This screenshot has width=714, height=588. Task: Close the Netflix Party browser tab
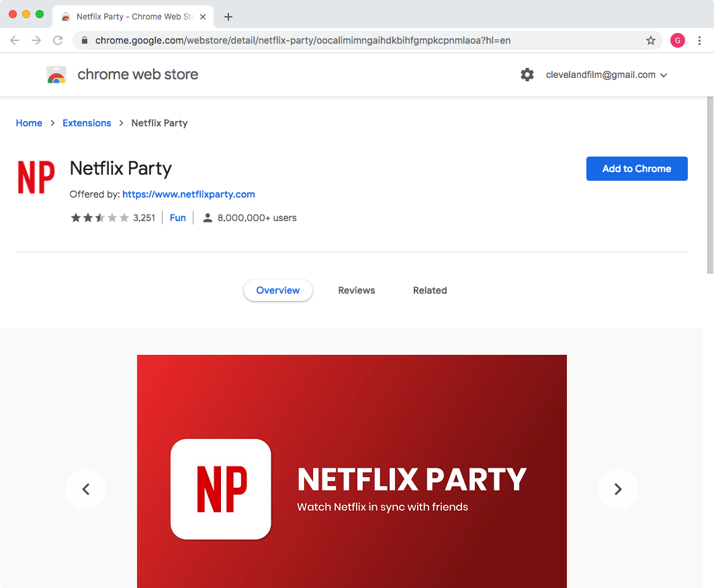click(203, 17)
